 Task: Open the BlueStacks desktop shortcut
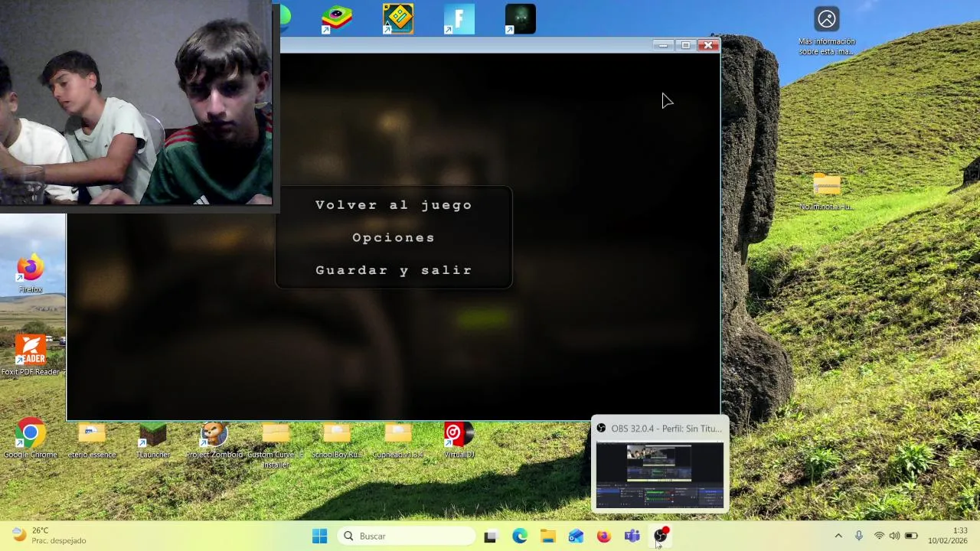(337, 19)
